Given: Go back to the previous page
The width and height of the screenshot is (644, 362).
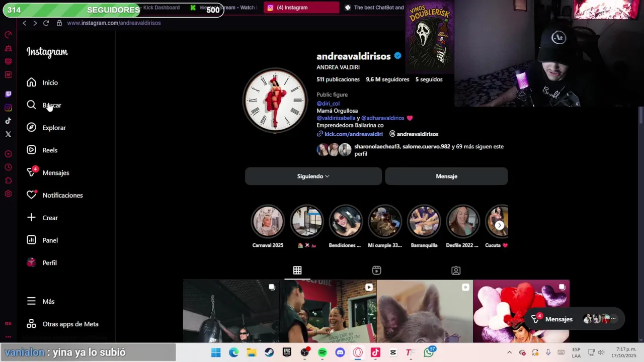Looking at the screenshot, I should [x=24, y=23].
